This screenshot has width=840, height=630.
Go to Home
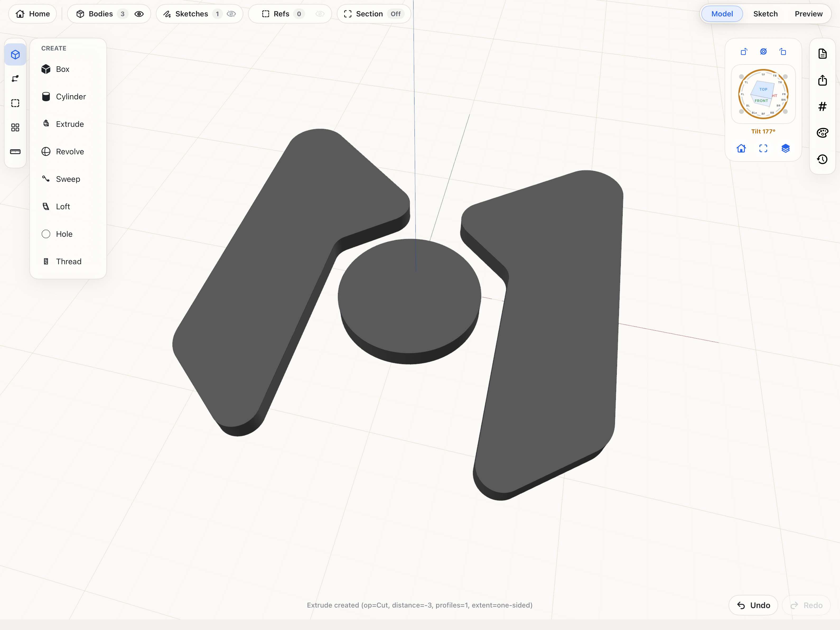(33, 14)
